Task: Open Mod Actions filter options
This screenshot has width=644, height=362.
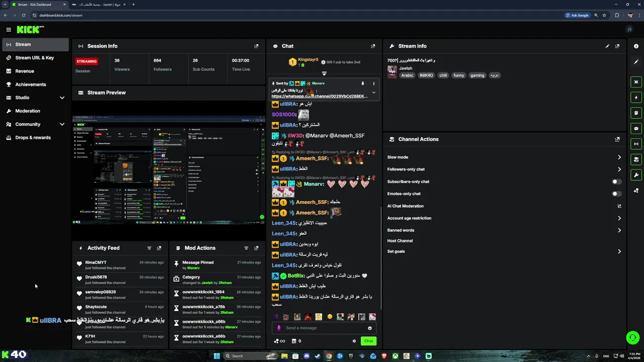Action: point(246,248)
